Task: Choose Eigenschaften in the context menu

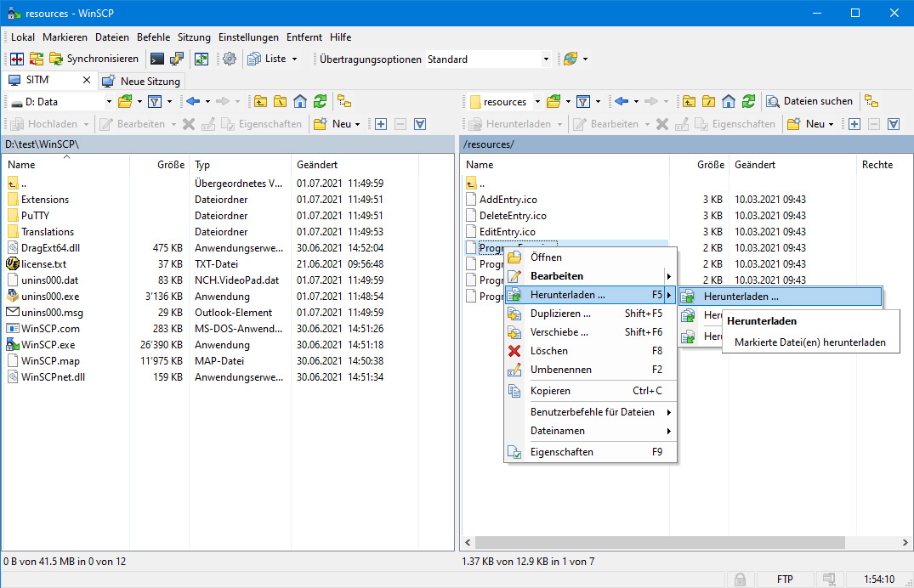Action: (590, 452)
